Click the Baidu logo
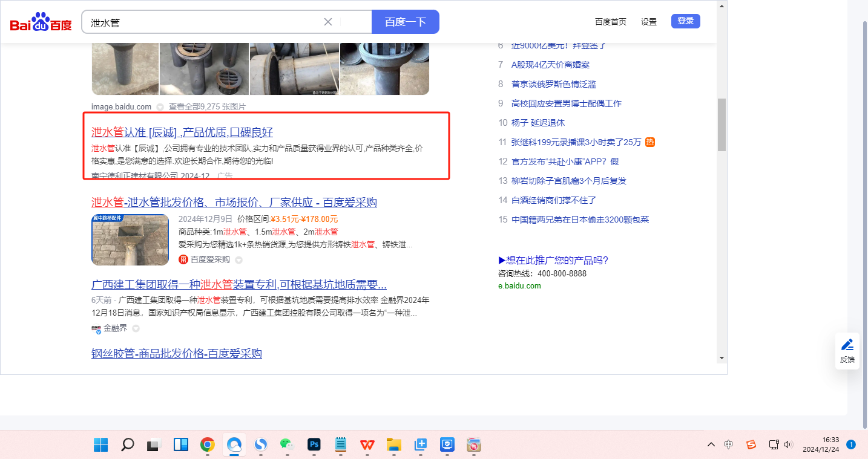This screenshot has width=868, height=459. pyautogui.click(x=41, y=22)
